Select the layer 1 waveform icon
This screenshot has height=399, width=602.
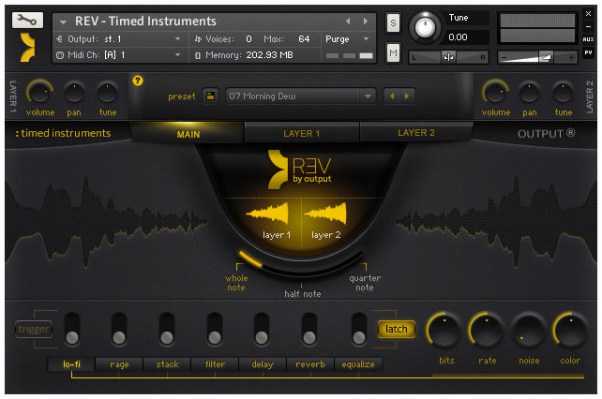[268, 214]
